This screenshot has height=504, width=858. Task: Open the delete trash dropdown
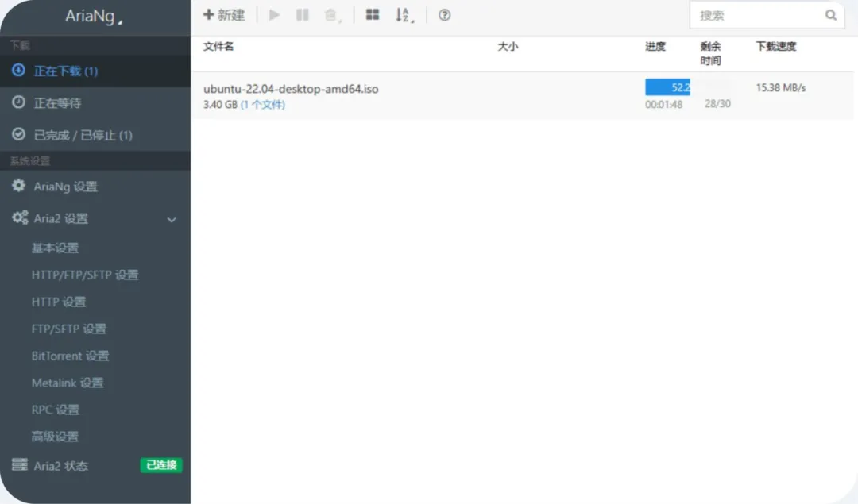point(332,15)
